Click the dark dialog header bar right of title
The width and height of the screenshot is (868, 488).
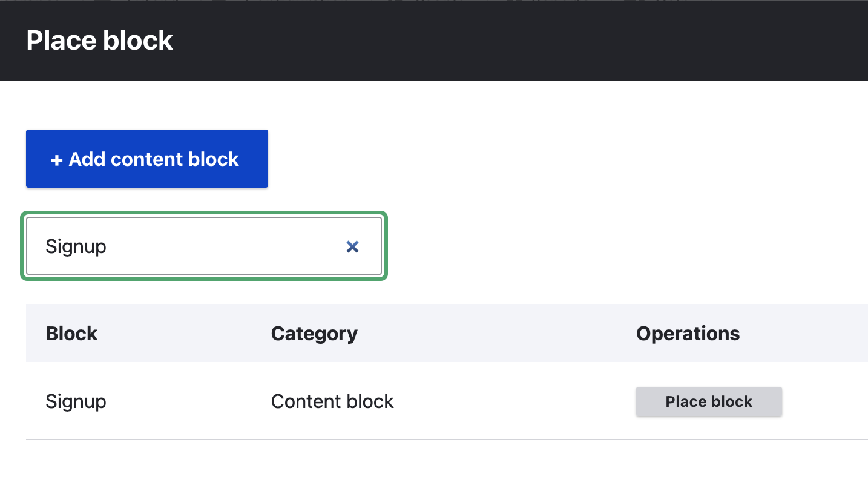515,41
